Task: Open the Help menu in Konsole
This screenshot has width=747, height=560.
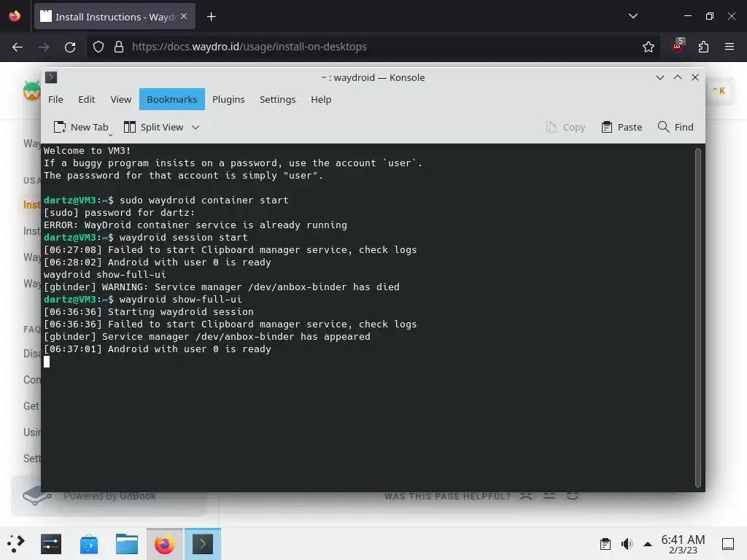Action: pos(321,99)
